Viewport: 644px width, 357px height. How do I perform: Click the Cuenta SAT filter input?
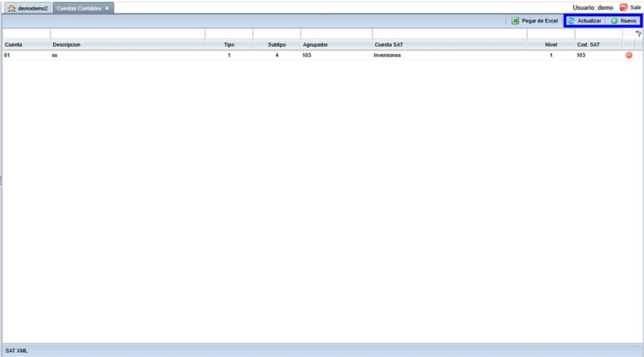(x=450, y=34)
